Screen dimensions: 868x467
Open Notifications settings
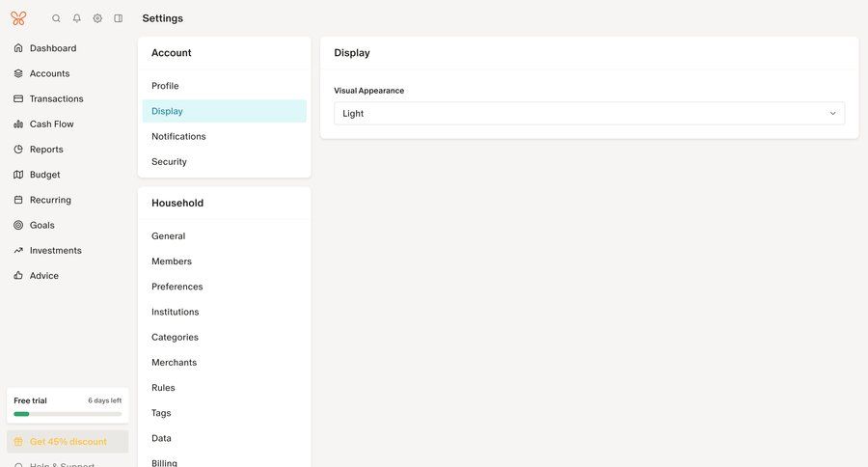224,136
